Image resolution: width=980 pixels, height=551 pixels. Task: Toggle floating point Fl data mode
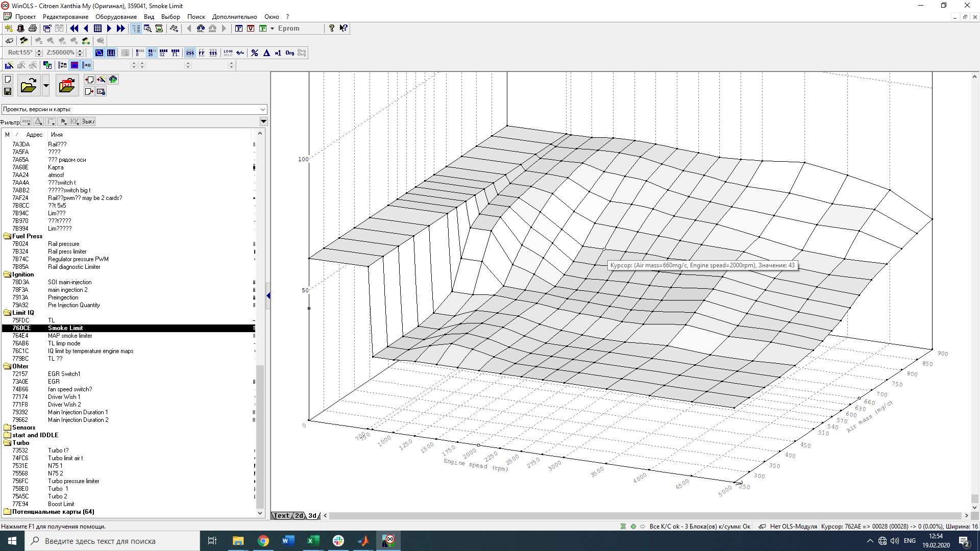pyautogui.click(x=175, y=53)
